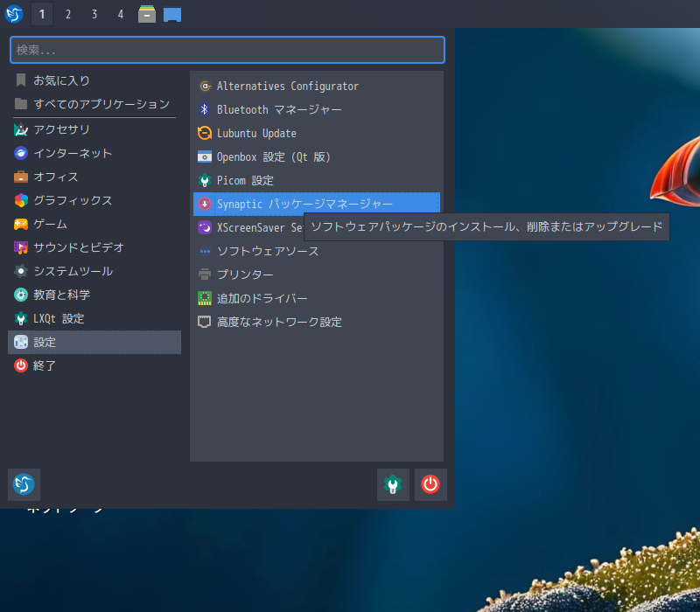Open the システムツール category
700x612 pixels.
94,271
